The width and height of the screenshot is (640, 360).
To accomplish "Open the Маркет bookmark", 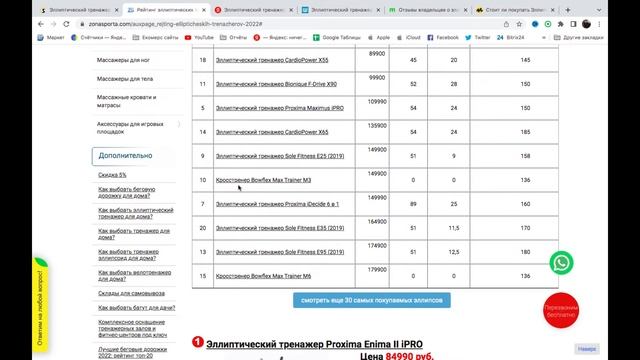I will [51, 38].
